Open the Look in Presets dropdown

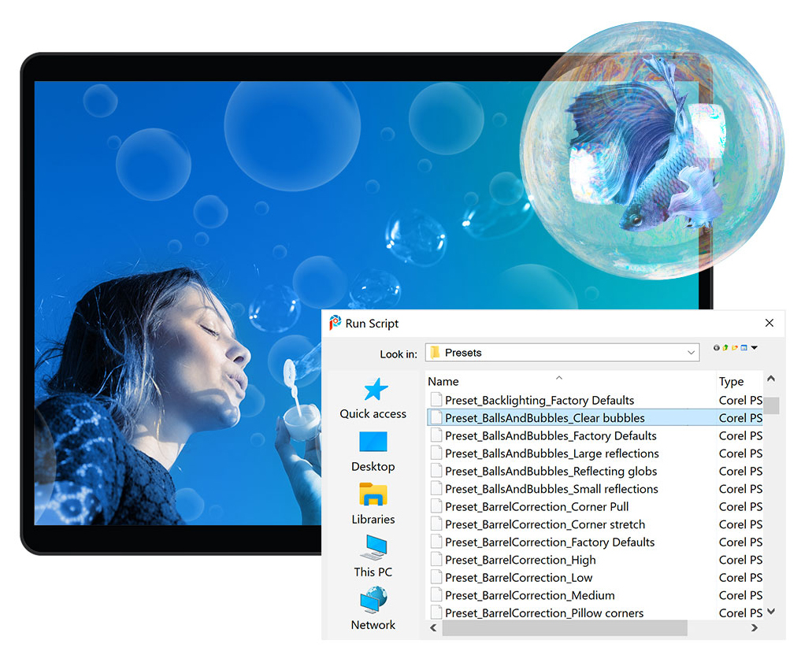pyautogui.click(x=562, y=353)
